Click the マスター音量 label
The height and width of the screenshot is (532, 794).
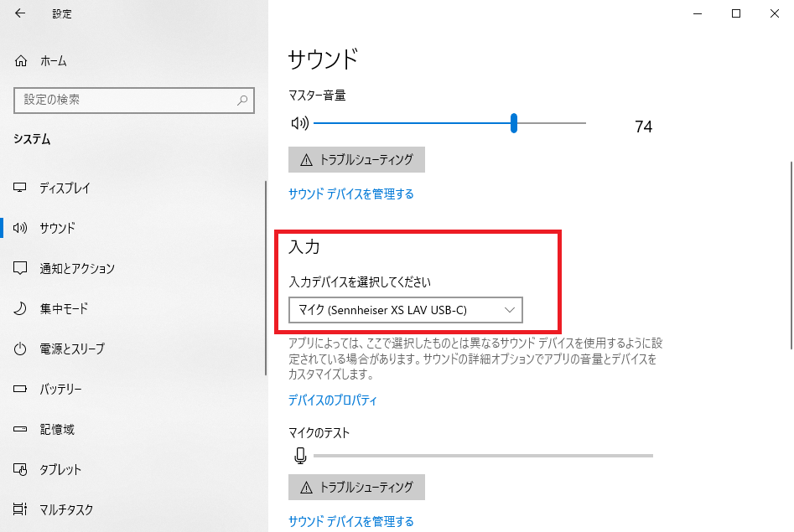[317, 96]
